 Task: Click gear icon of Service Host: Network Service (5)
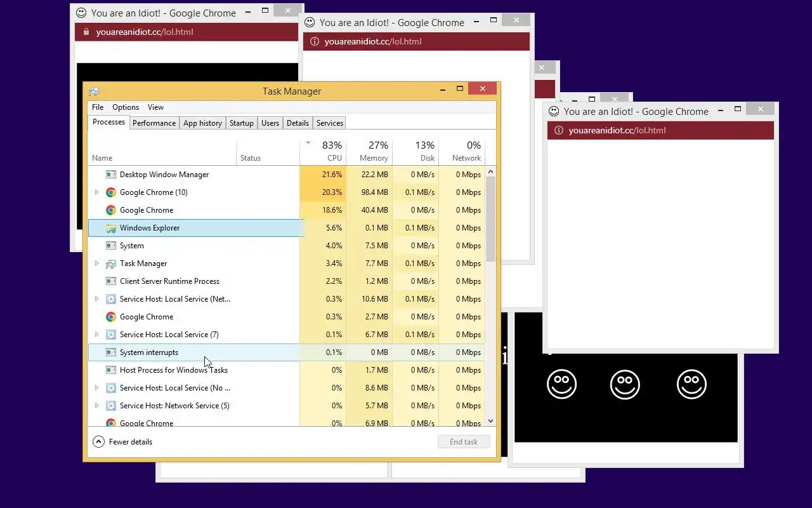coord(111,406)
